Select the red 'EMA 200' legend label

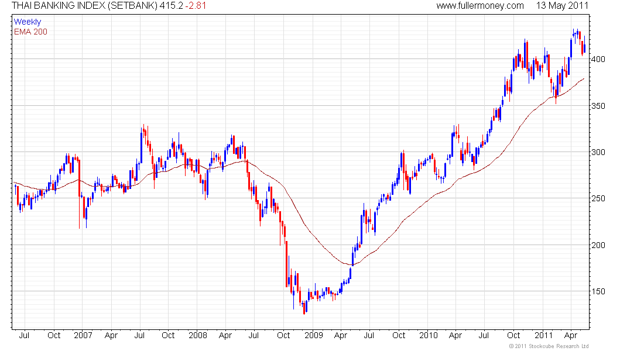click(30, 32)
